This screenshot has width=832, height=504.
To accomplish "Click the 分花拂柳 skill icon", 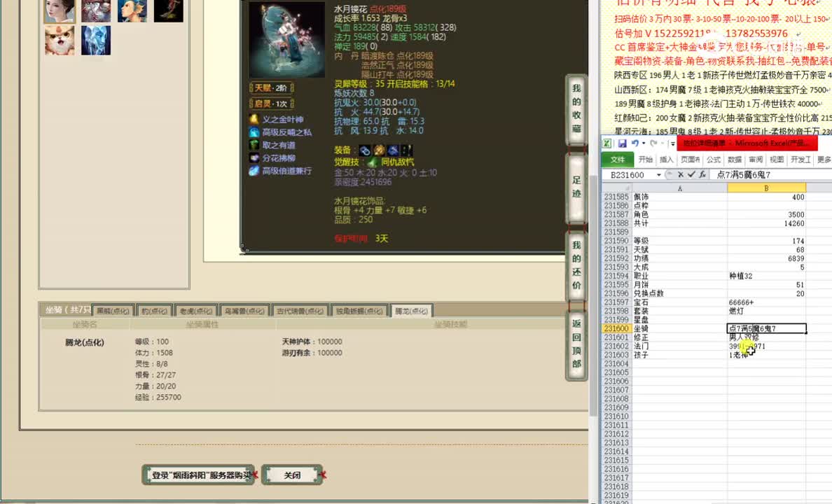I will (254, 158).
